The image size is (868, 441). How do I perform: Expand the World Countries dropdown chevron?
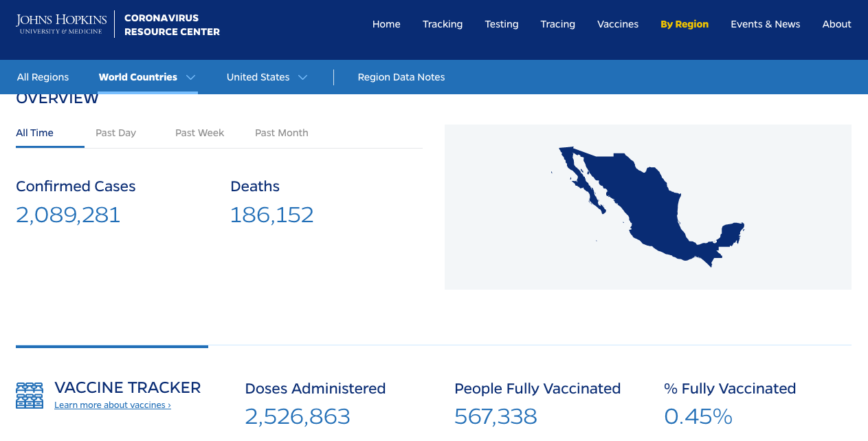click(191, 77)
